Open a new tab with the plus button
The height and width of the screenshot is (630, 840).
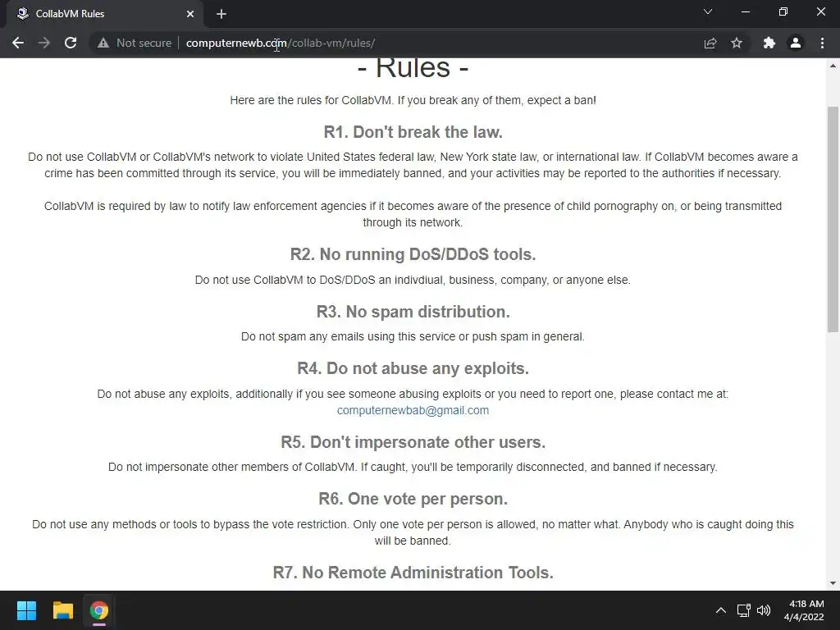221,14
